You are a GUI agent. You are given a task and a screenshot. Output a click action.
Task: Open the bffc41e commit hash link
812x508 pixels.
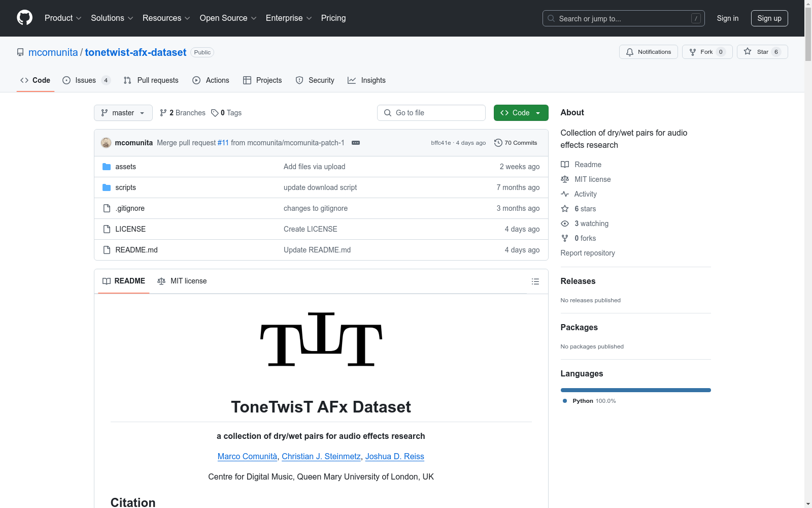[x=441, y=143]
